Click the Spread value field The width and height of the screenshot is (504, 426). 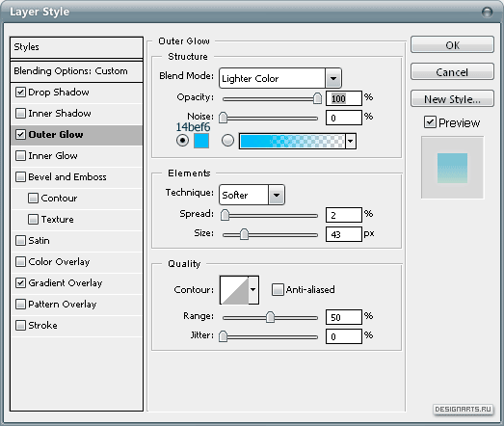tap(344, 215)
